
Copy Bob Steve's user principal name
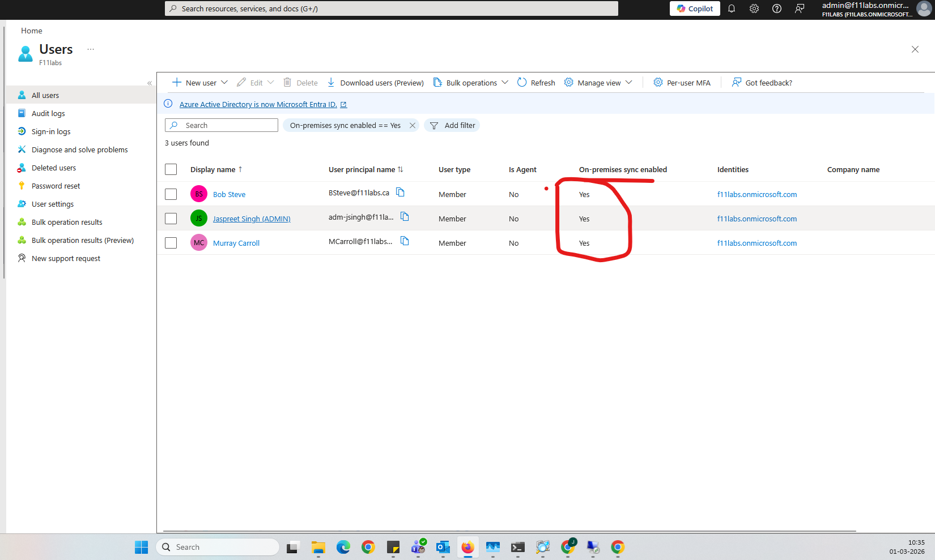pos(400,193)
